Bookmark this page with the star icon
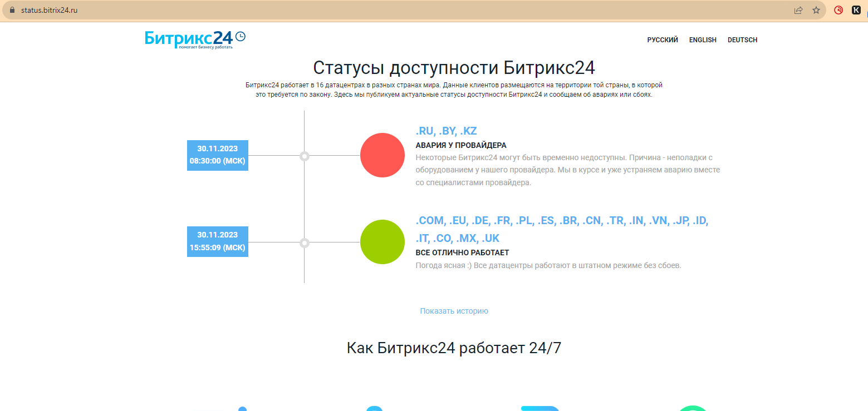The height and width of the screenshot is (411, 868). coord(816,10)
